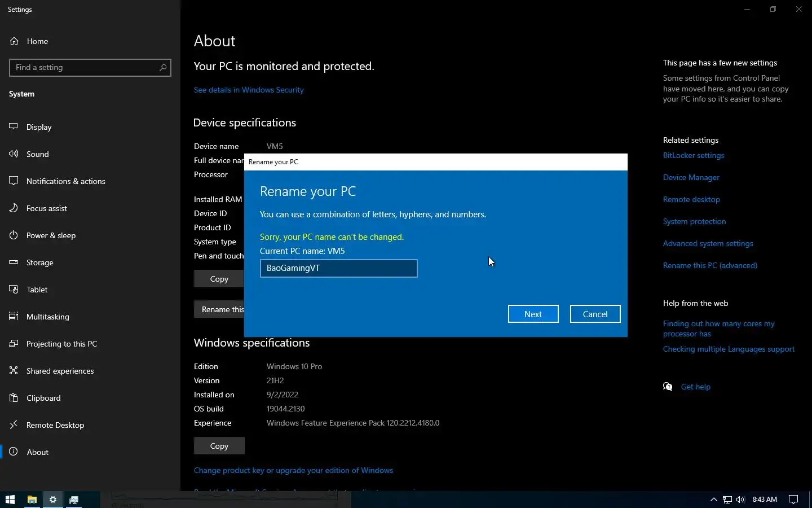Open Advanced system settings link

click(x=708, y=243)
